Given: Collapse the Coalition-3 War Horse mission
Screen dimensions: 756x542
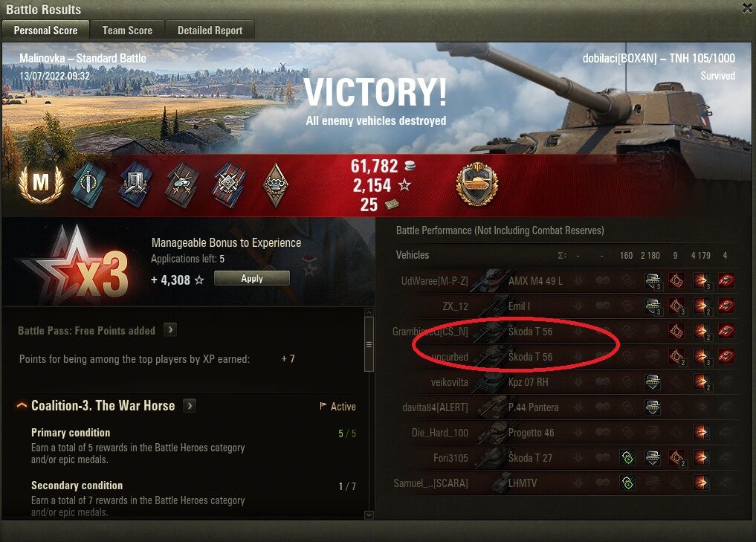Looking at the screenshot, I should point(22,405).
